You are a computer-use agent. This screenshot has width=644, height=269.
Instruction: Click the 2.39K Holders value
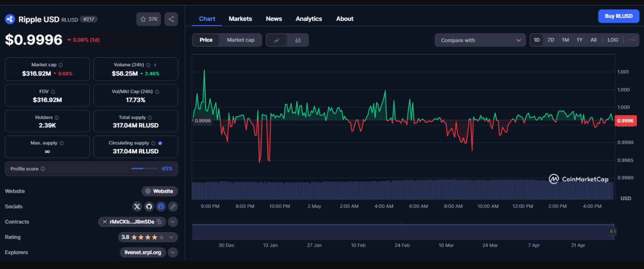click(x=47, y=126)
